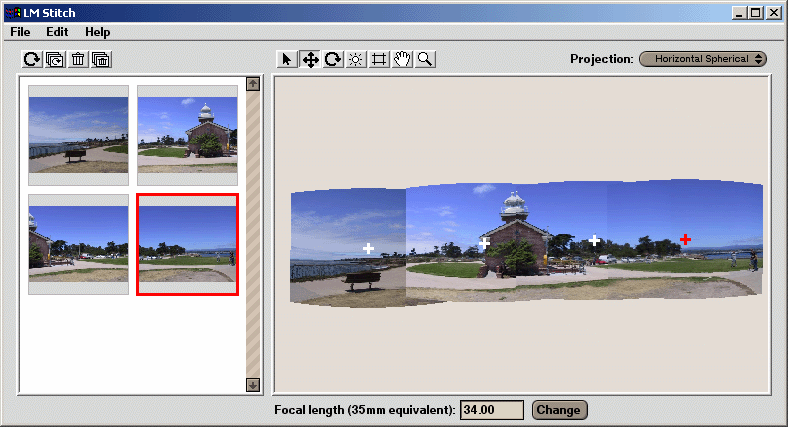Open the Help menu
788x427 pixels.
97,32
